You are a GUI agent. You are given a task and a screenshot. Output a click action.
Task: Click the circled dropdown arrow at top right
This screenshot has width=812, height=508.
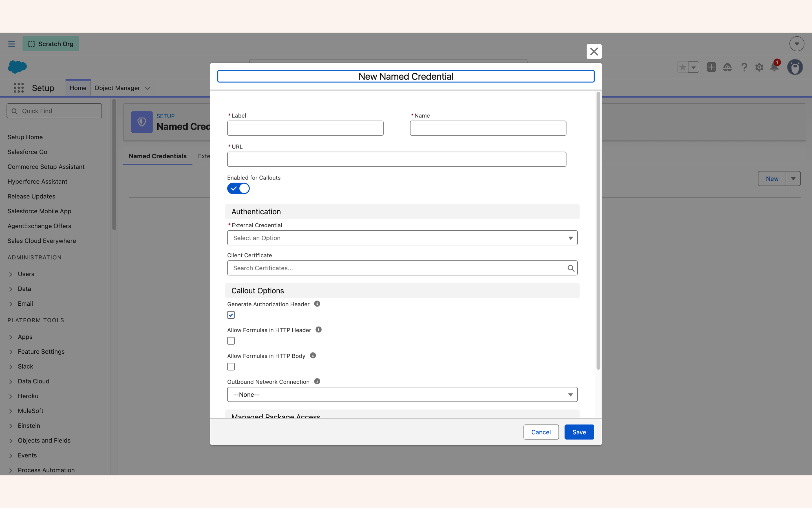tap(796, 44)
